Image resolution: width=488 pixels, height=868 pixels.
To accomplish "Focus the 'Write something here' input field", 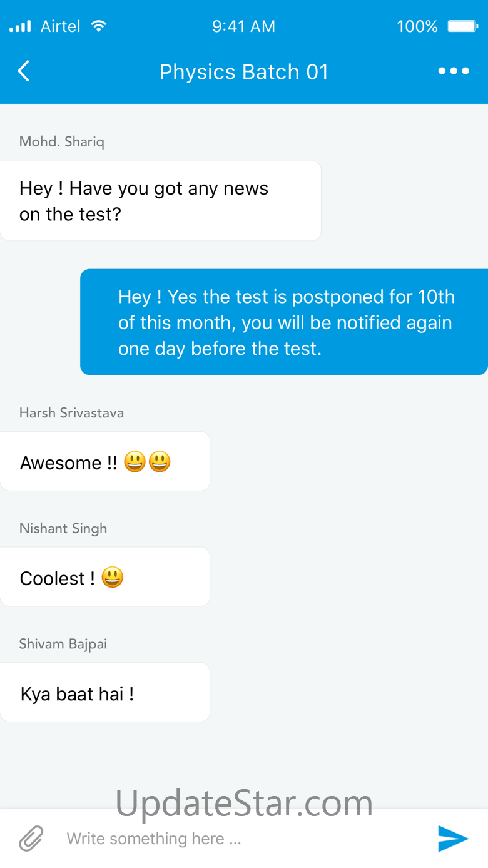I will (244, 839).
